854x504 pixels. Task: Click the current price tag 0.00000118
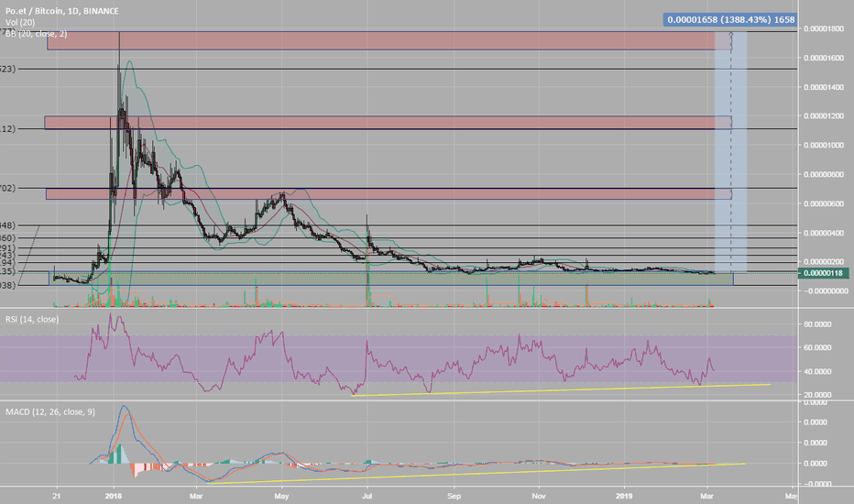coord(823,273)
